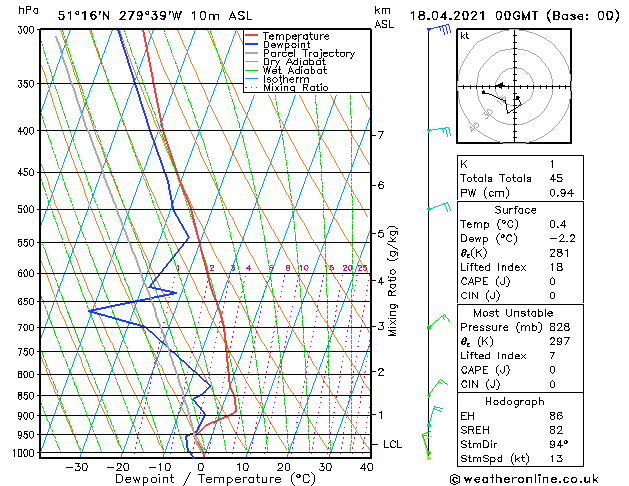The height and width of the screenshot is (486, 629).
Task: Click the wind barb near 925 hPa
Action: 434,417
